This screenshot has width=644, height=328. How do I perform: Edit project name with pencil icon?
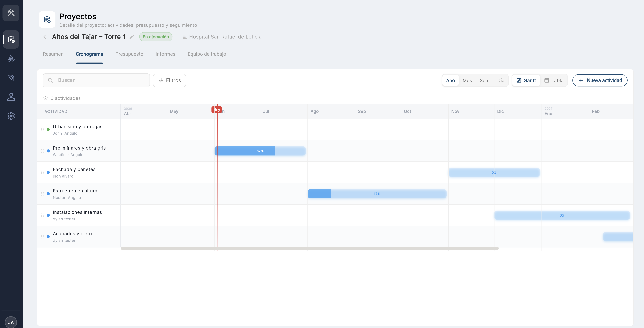132,37
